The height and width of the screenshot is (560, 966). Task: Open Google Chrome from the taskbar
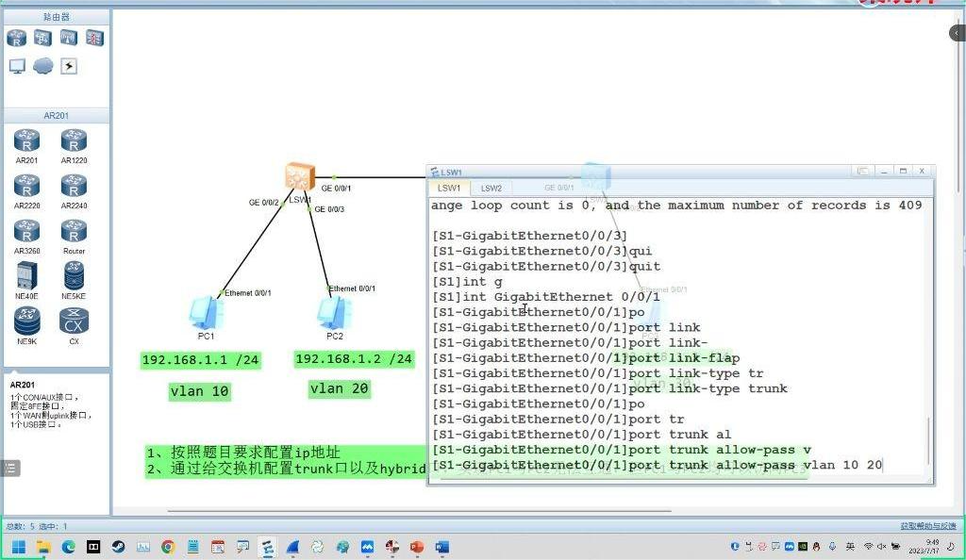tap(168, 547)
